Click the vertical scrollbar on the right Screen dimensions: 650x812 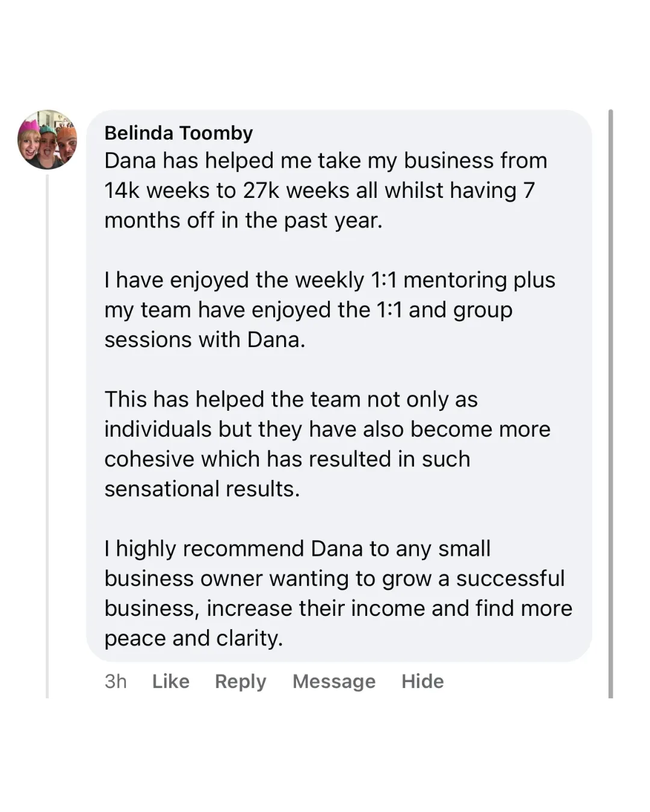pos(610,397)
